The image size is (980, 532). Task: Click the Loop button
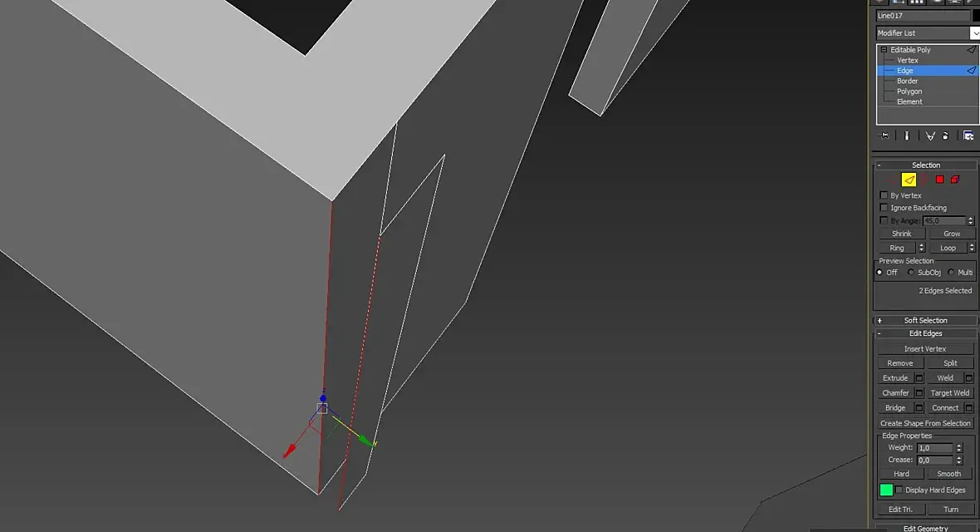point(948,248)
